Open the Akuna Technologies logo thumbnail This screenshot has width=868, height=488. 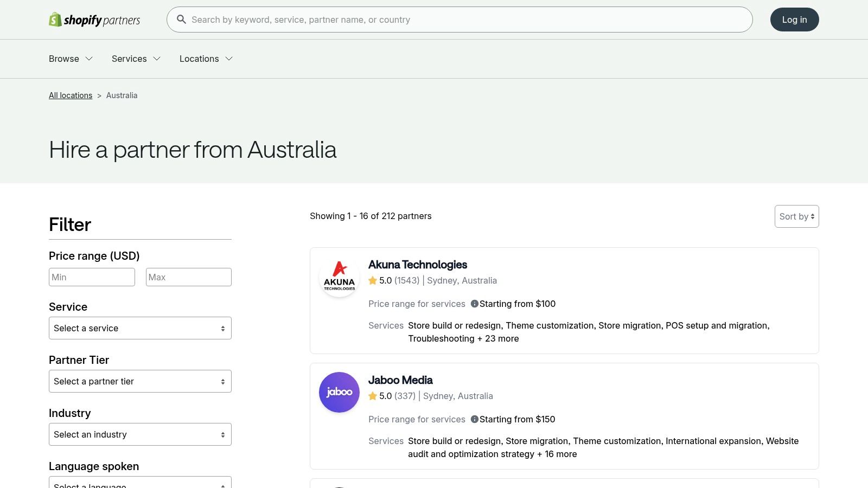(x=339, y=277)
